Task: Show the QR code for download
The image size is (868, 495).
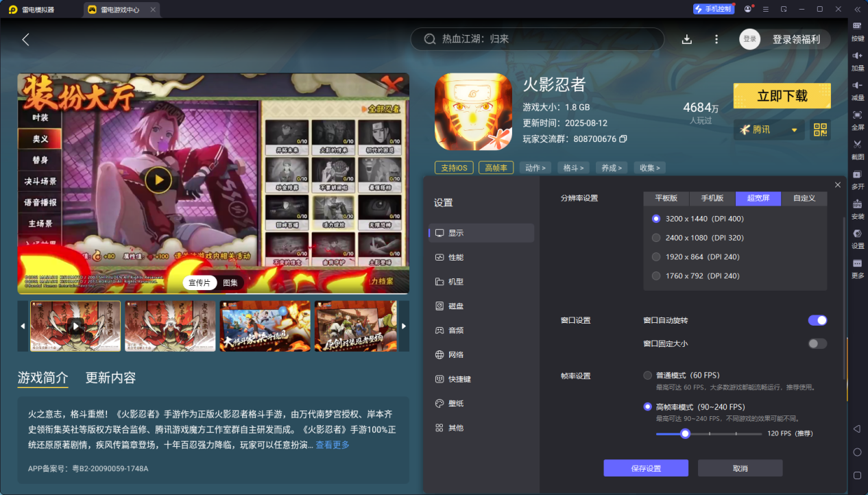Action: pyautogui.click(x=820, y=130)
